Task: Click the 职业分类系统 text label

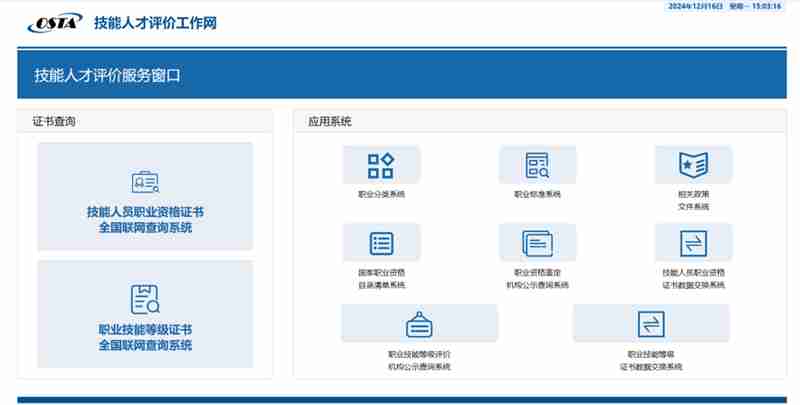Action: (381, 194)
